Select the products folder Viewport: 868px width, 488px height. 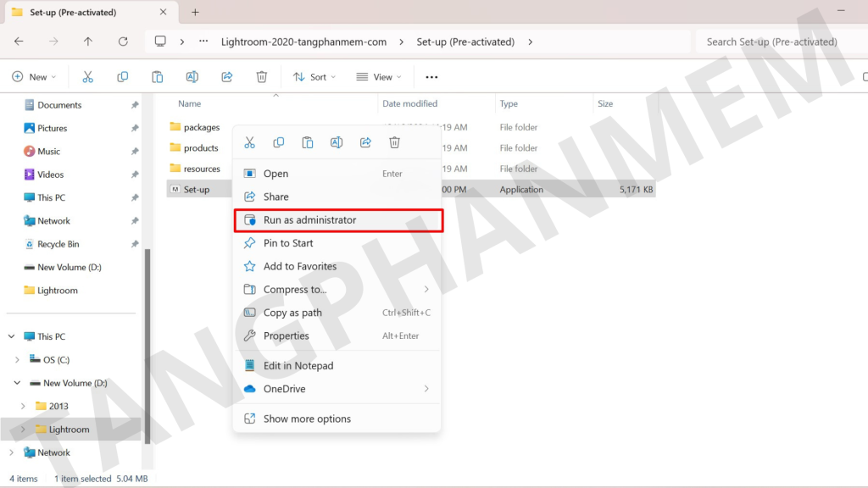pos(194,147)
